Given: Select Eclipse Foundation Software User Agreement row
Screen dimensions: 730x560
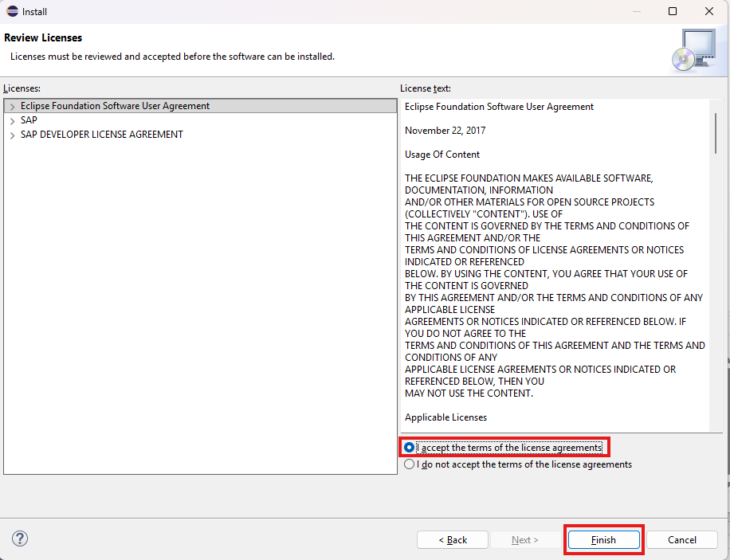Looking at the screenshot, I should 200,106.
